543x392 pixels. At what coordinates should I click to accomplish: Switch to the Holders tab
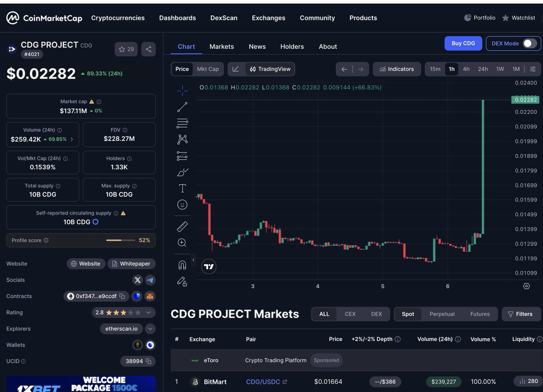tap(292, 47)
